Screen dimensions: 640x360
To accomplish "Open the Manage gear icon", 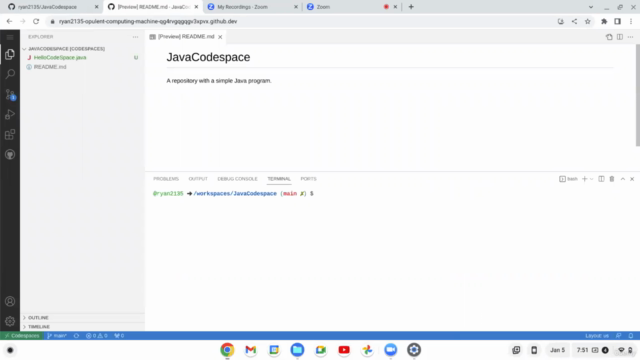I will click(x=10, y=321).
